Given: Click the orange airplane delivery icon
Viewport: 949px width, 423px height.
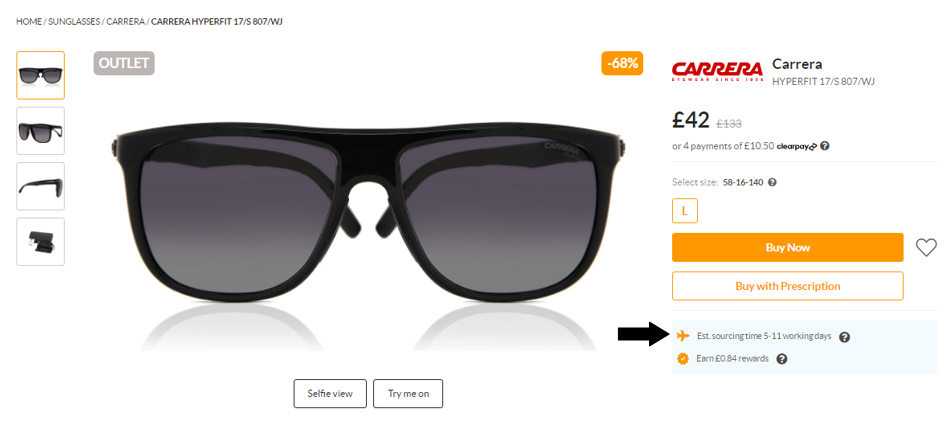Looking at the screenshot, I should [x=683, y=335].
